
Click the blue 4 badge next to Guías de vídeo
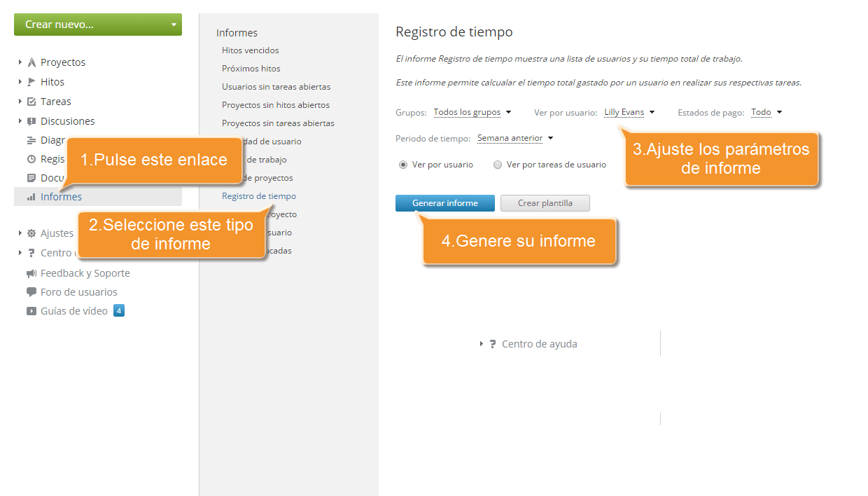pyautogui.click(x=119, y=310)
